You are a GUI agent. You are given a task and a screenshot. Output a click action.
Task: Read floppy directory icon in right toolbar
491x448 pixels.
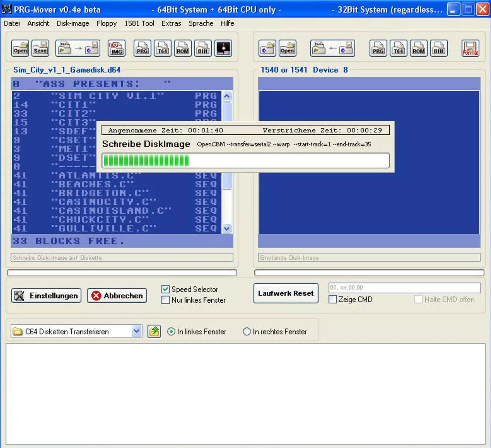coord(267,49)
